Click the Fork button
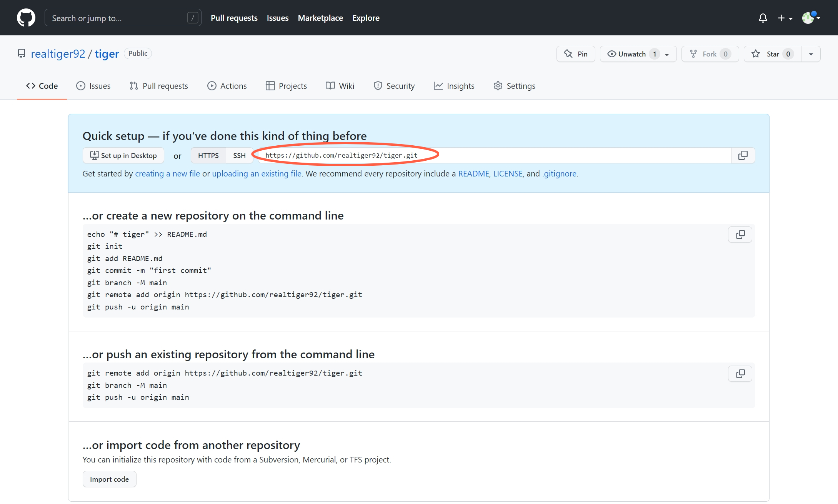Viewport: 838px width, 504px height. coord(710,54)
